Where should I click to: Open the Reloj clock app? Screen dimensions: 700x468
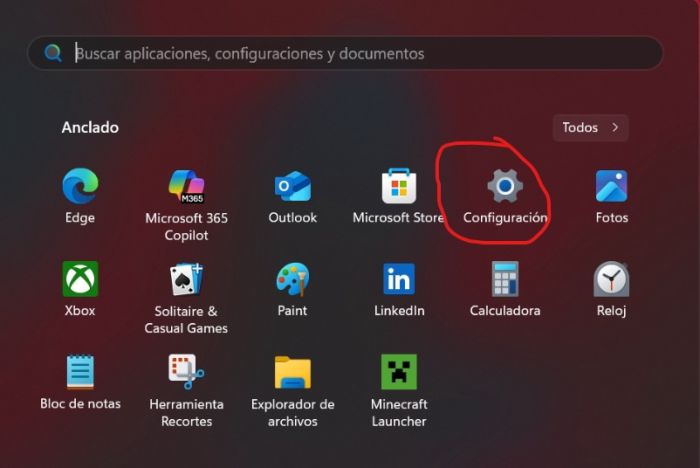pos(611,280)
